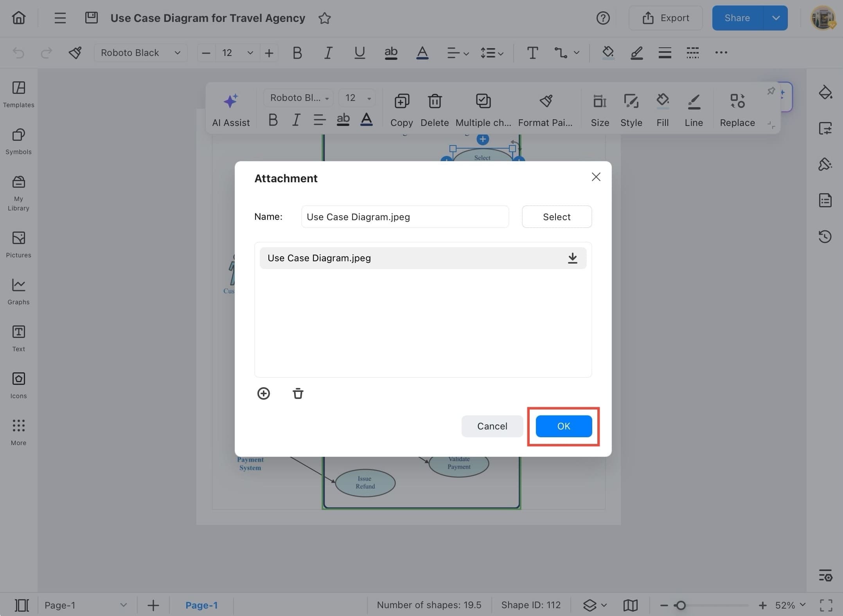Pin the floating format toolbar
Screen dimensions: 843x616
tap(771, 91)
